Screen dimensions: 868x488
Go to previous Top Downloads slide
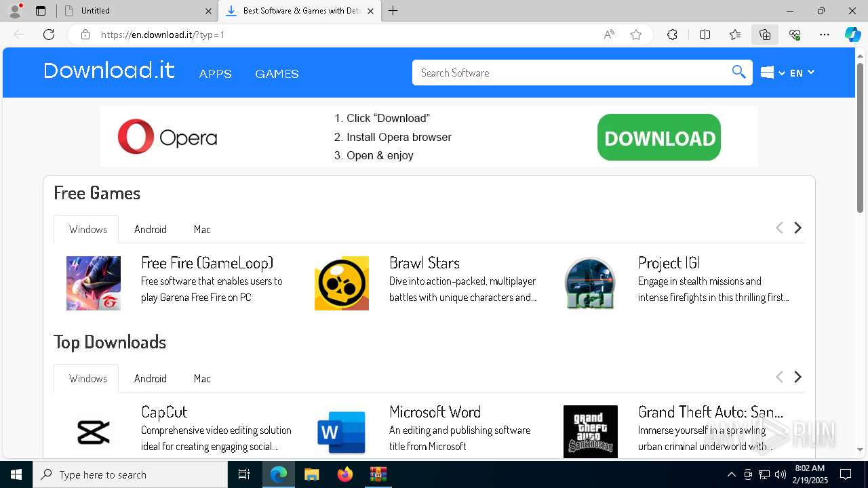(x=779, y=377)
